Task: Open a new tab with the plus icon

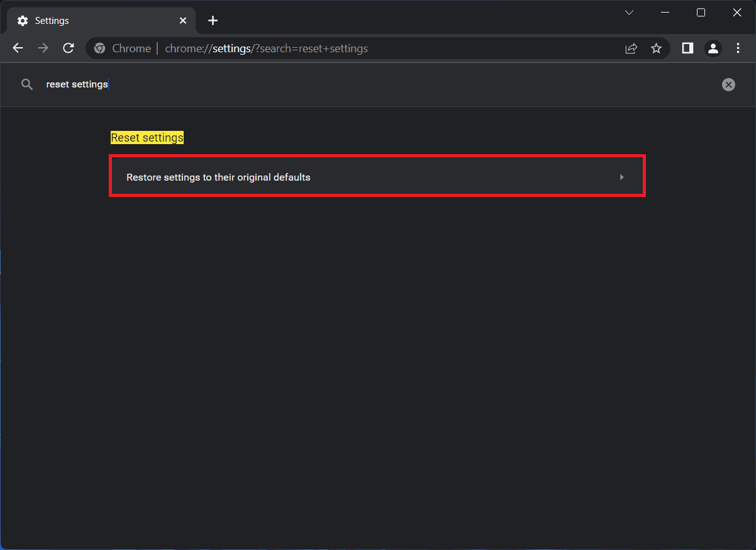Action: 213,21
